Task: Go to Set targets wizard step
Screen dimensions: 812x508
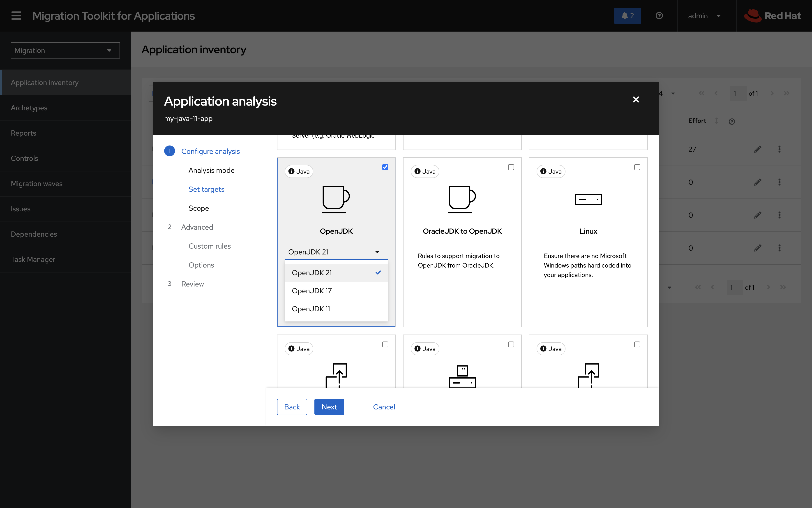Action: tap(206, 189)
